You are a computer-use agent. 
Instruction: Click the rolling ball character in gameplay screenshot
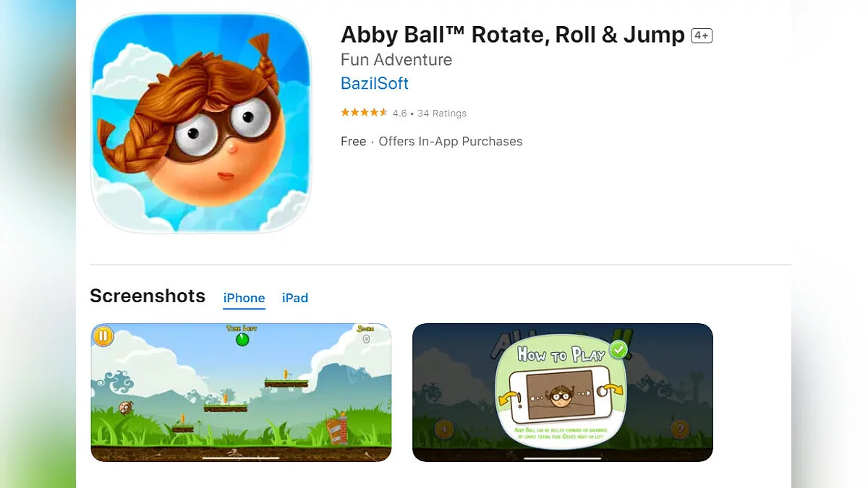pyautogui.click(x=126, y=408)
